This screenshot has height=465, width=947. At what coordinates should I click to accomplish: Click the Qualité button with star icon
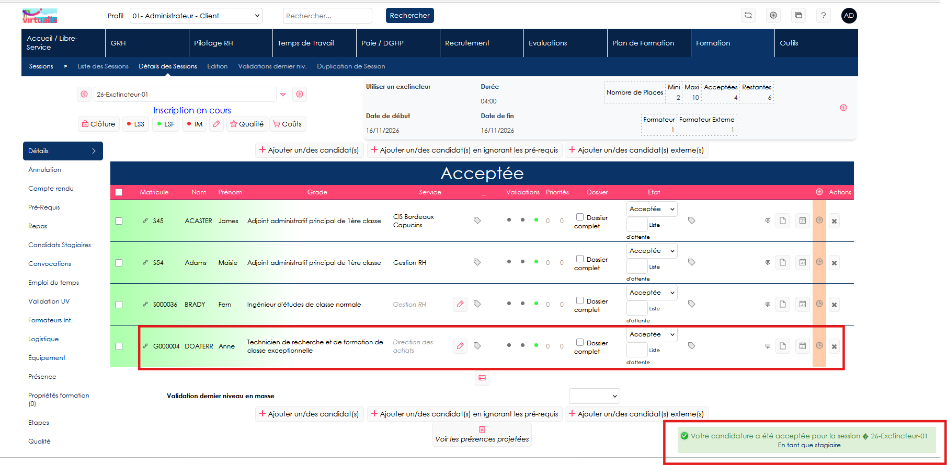tap(246, 124)
